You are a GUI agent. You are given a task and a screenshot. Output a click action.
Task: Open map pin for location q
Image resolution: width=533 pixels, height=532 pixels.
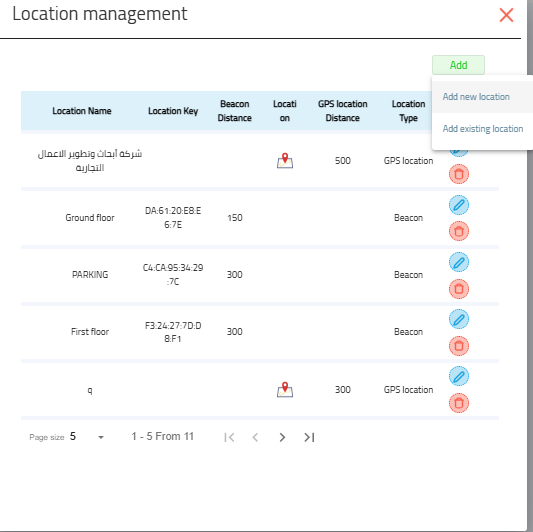point(285,390)
